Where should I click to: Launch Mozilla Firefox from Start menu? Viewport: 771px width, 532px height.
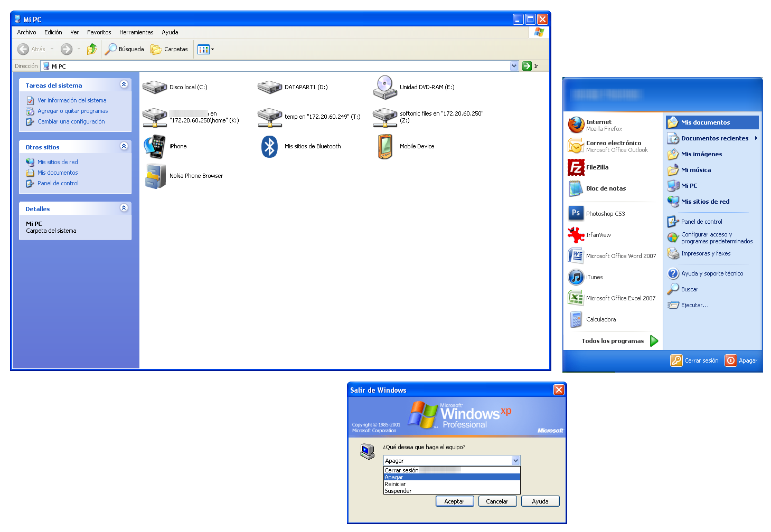(613, 125)
